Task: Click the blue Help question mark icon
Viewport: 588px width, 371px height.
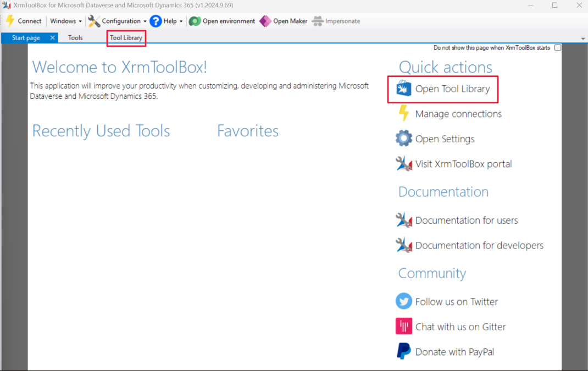Action: [156, 21]
